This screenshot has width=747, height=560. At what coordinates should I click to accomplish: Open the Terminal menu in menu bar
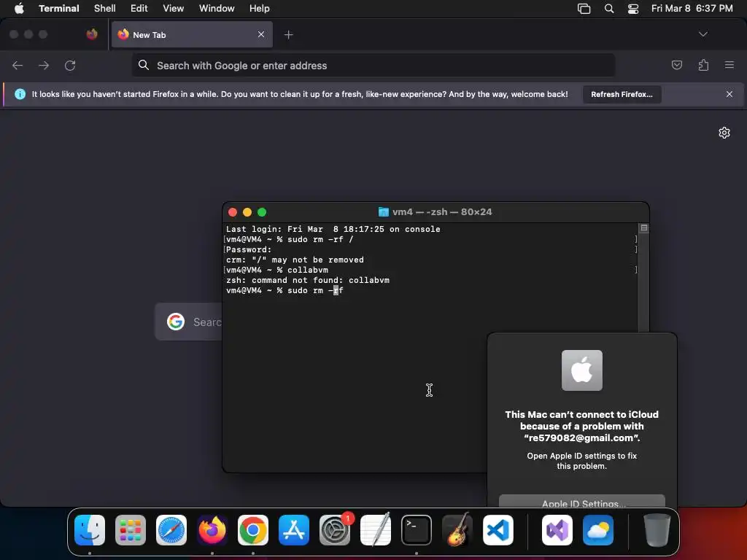pyautogui.click(x=59, y=8)
